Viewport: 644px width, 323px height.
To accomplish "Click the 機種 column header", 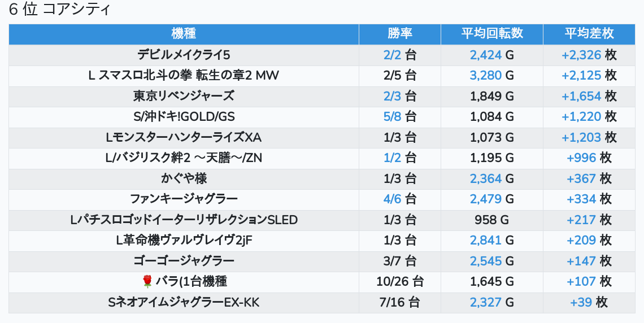I will [184, 34].
